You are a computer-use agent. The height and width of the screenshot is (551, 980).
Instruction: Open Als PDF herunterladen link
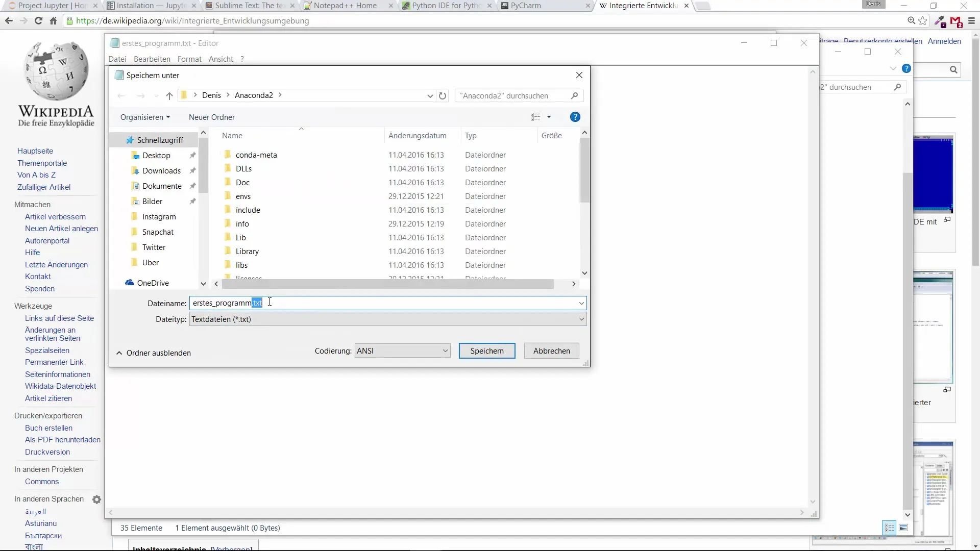(63, 440)
